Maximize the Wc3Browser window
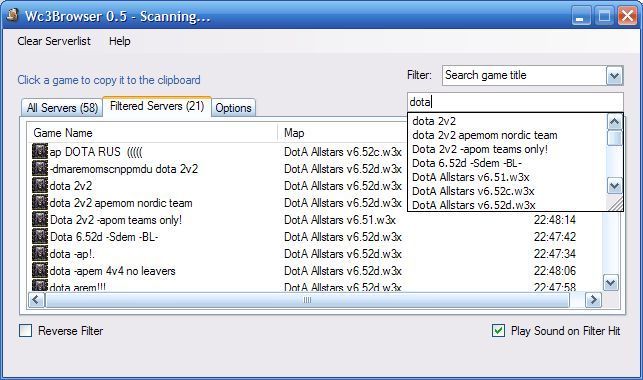643x380 pixels. click(x=604, y=16)
